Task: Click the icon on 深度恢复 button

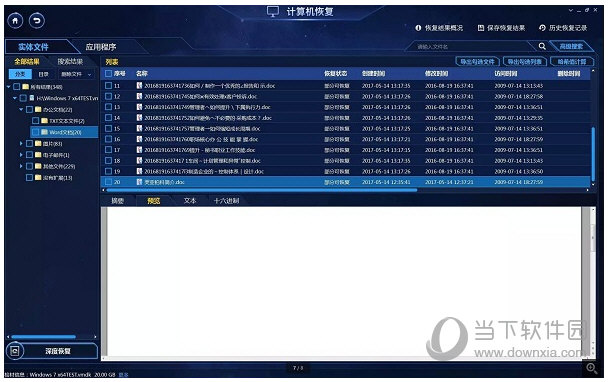Action: [x=15, y=351]
